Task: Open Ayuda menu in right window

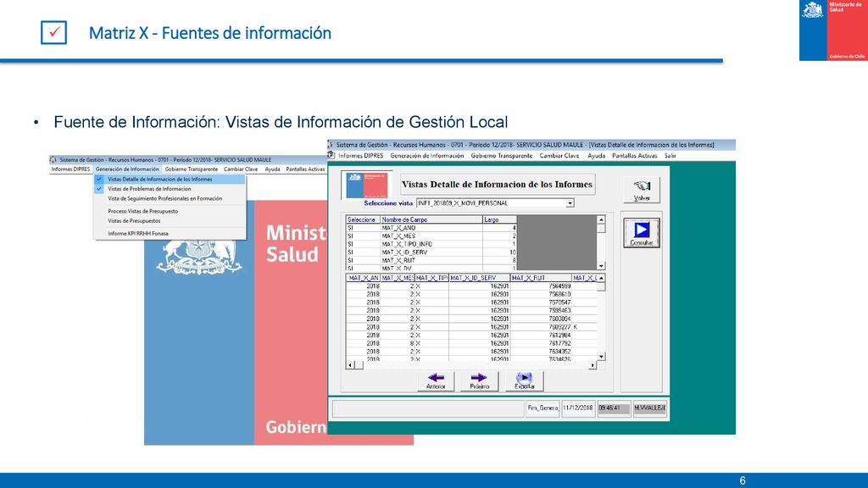Action: coord(596,156)
